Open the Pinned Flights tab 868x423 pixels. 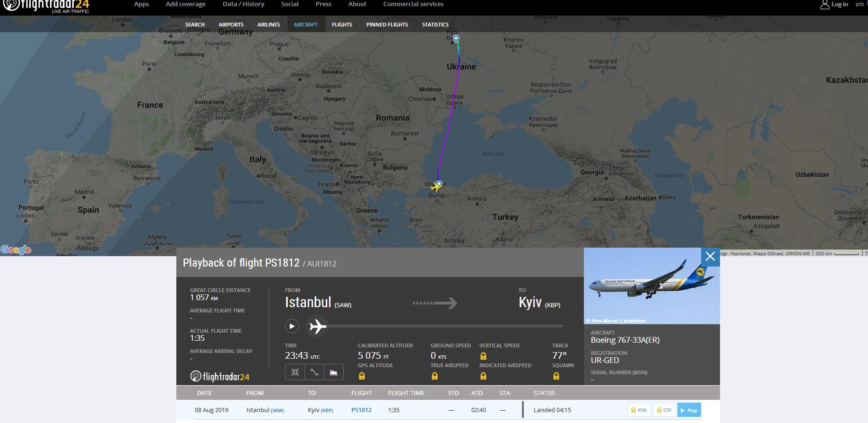coord(387,25)
